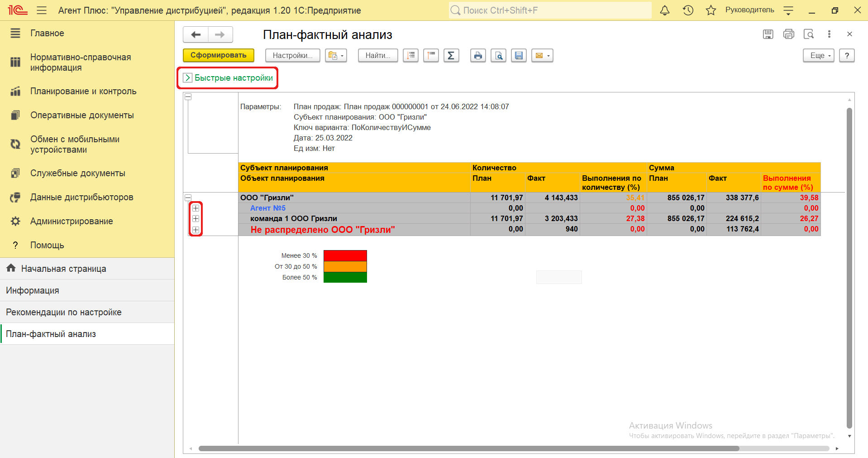
Task: Click the global search field
Action: click(x=550, y=10)
